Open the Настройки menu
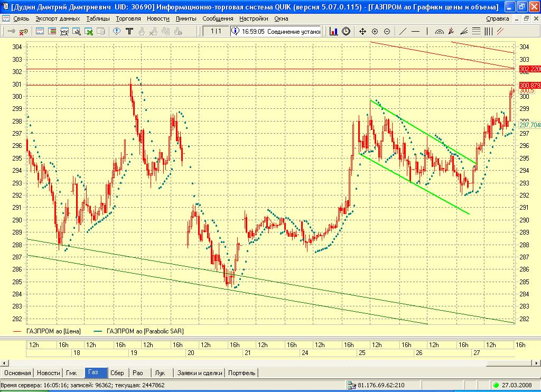Image resolution: width=541 pixels, height=392 pixels. tap(254, 18)
